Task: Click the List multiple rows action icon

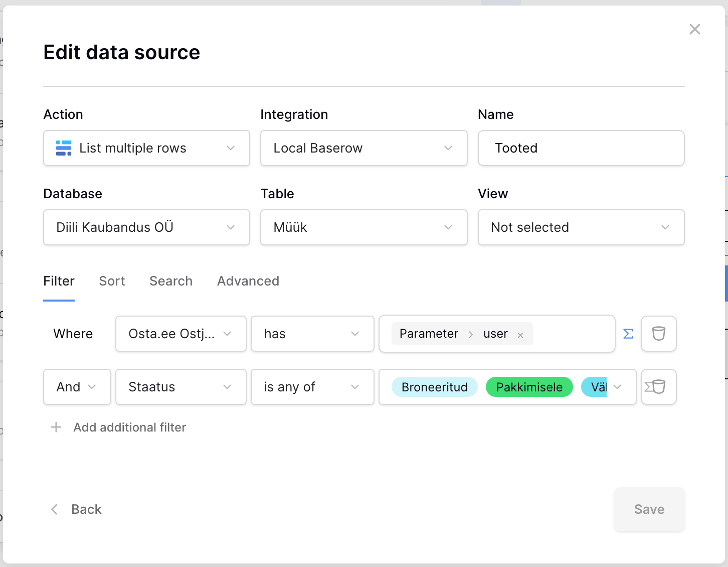Action: pos(64,148)
